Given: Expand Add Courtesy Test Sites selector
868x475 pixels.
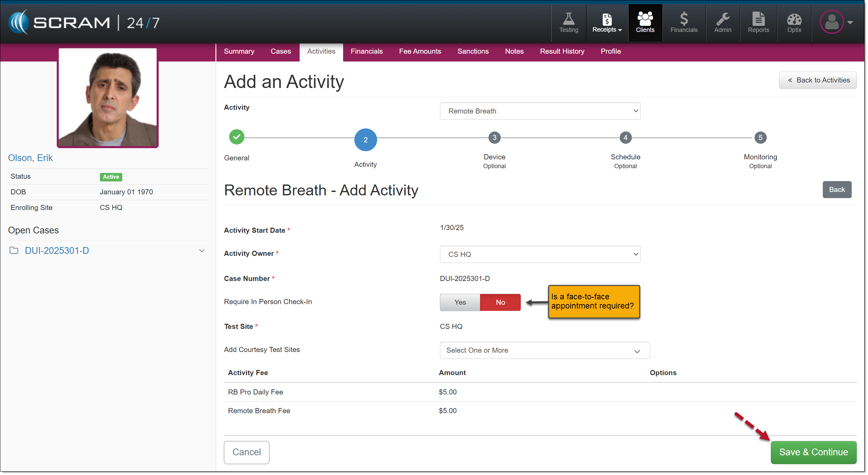Looking at the screenshot, I should [x=544, y=350].
